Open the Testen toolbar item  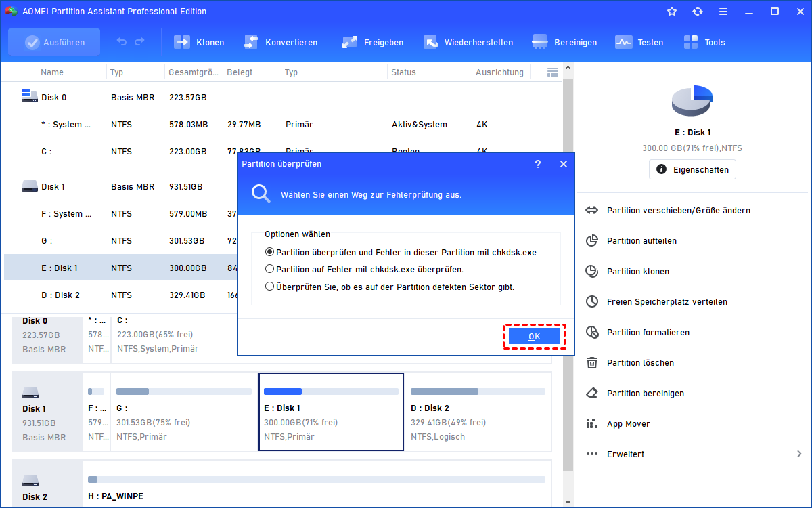click(639, 42)
